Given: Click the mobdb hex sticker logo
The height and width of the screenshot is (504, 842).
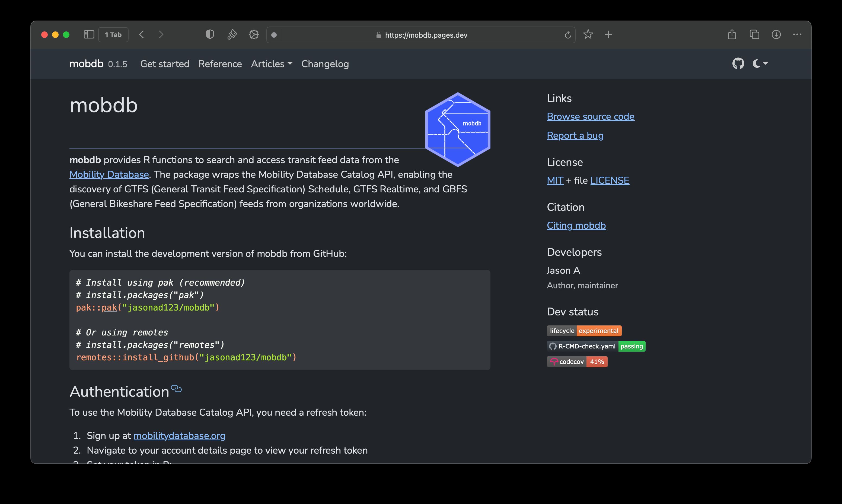Looking at the screenshot, I should click(458, 129).
